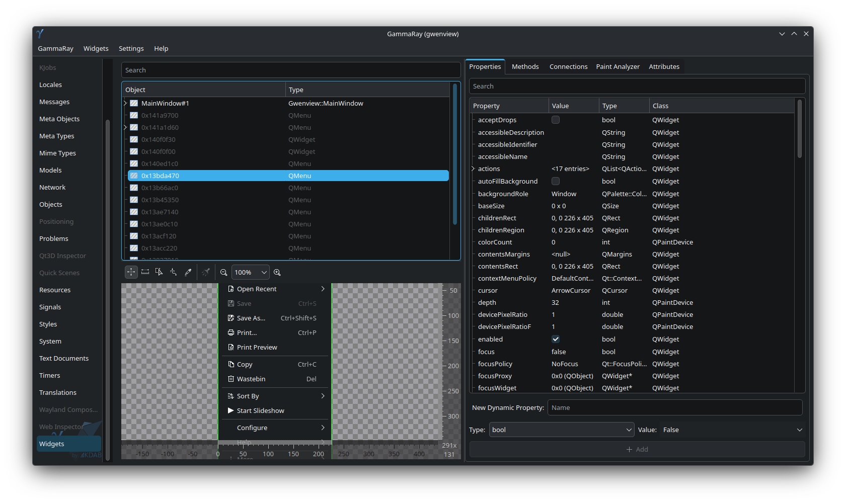Choose the color picker eyedropper tool
Image resolution: width=846 pixels, height=504 pixels.
[x=188, y=272]
